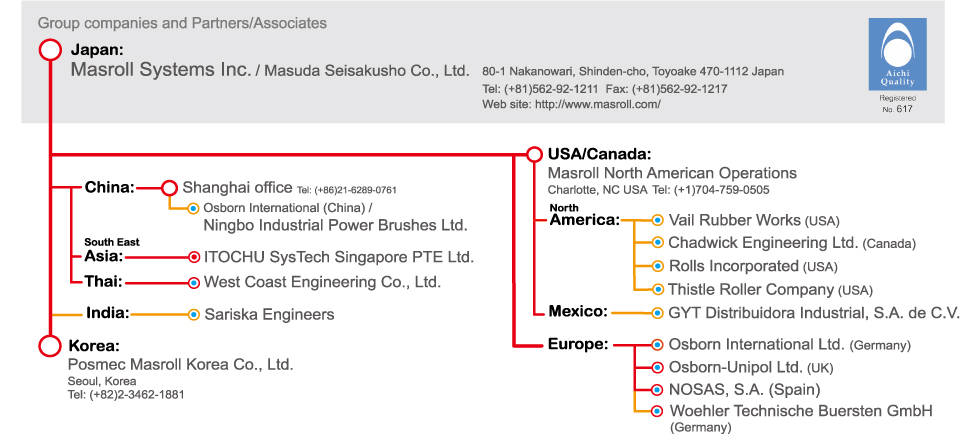Click the West Coast Engineering Co., Ltd. entry
Image resolution: width=961 pixels, height=442 pixels.
322,282
